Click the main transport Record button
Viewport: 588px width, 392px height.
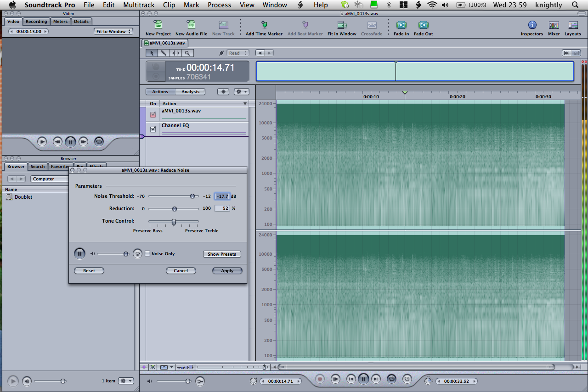click(320, 379)
